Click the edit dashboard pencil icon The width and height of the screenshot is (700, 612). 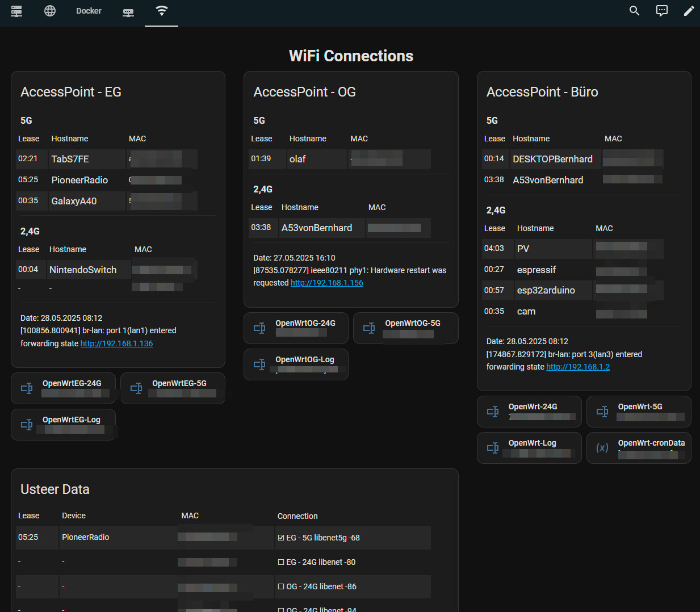tap(689, 11)
